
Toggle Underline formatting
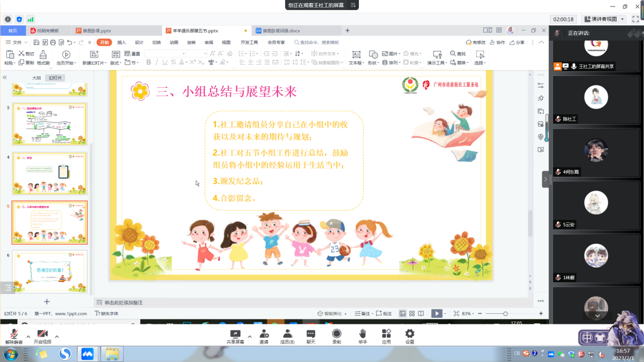point(165,62)
